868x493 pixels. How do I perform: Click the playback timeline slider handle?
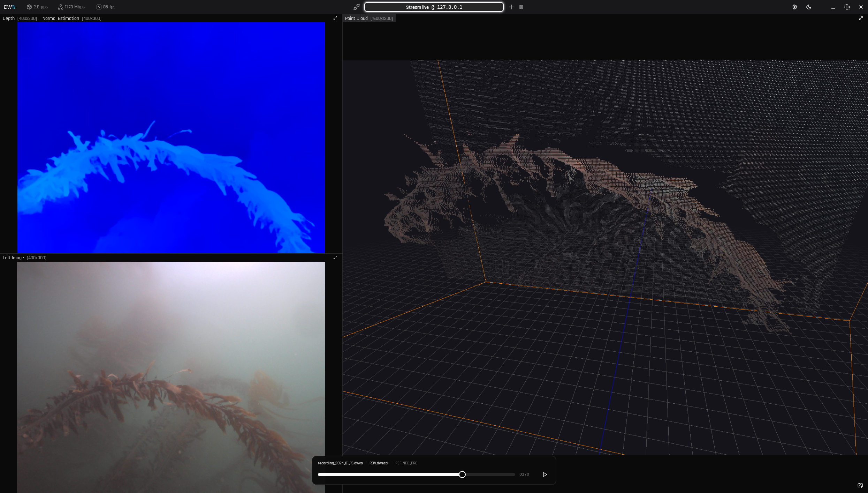click(462, 475)
